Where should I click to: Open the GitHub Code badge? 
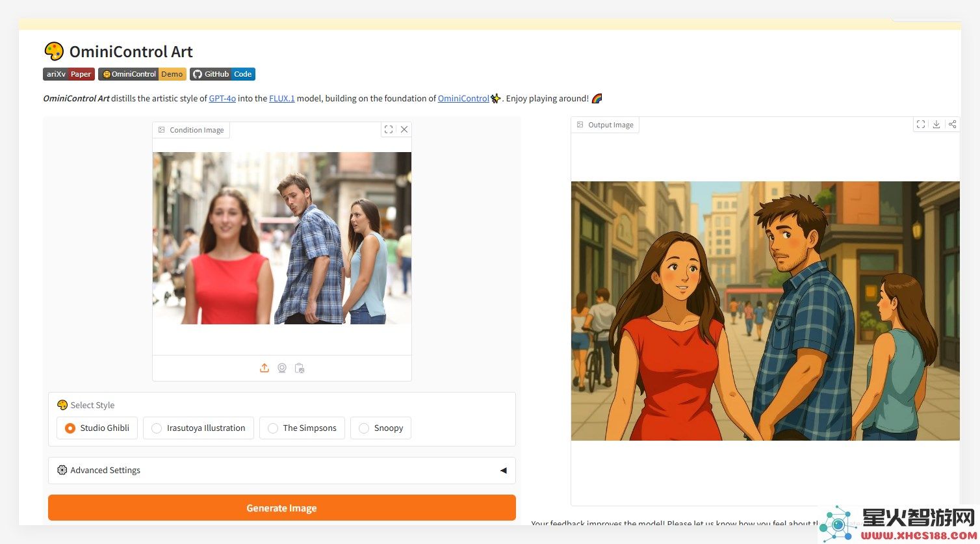(x=222, y=74)
